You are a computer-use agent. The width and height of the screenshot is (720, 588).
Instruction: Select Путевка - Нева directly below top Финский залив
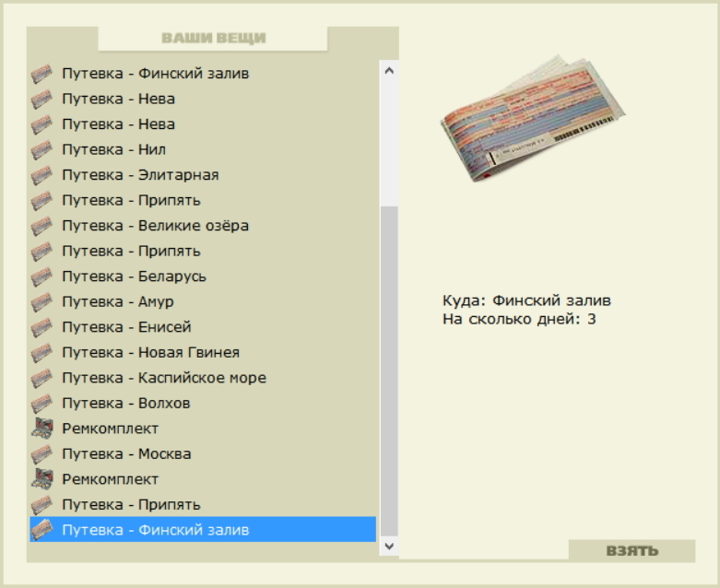coord(203,99)
